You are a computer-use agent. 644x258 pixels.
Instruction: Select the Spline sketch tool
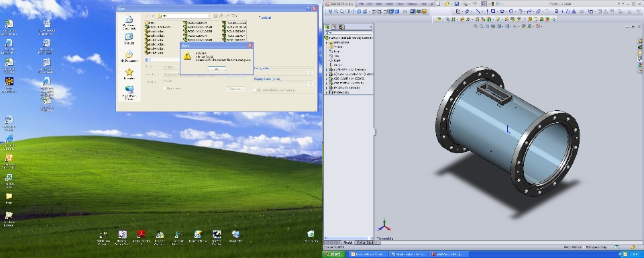pos(529,11)
